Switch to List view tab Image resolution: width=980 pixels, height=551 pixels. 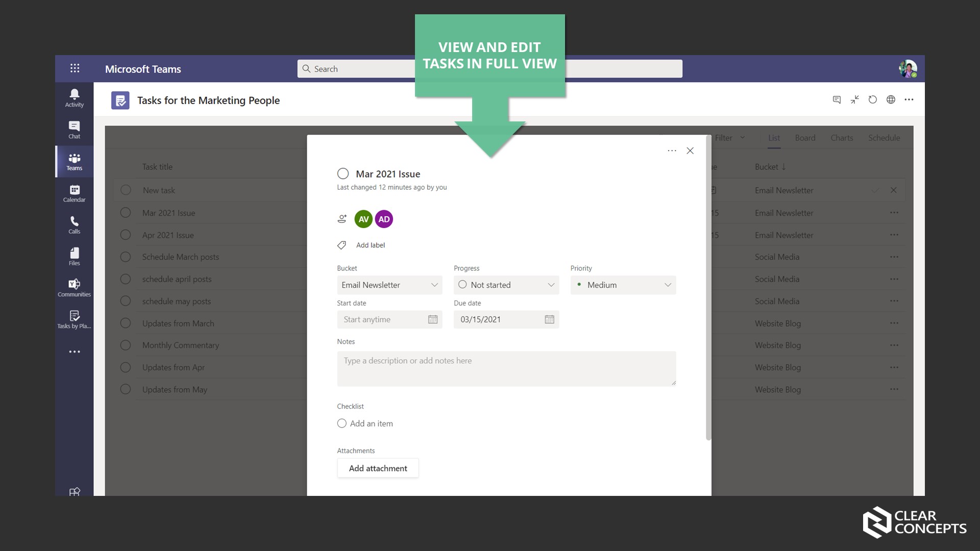coord(774,138)
